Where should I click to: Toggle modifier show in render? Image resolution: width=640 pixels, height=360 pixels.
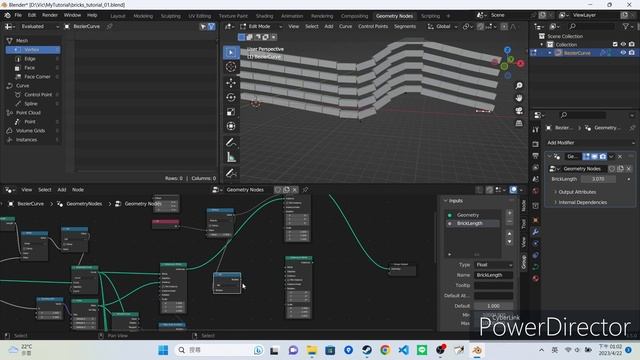click(x=602, y=156)
